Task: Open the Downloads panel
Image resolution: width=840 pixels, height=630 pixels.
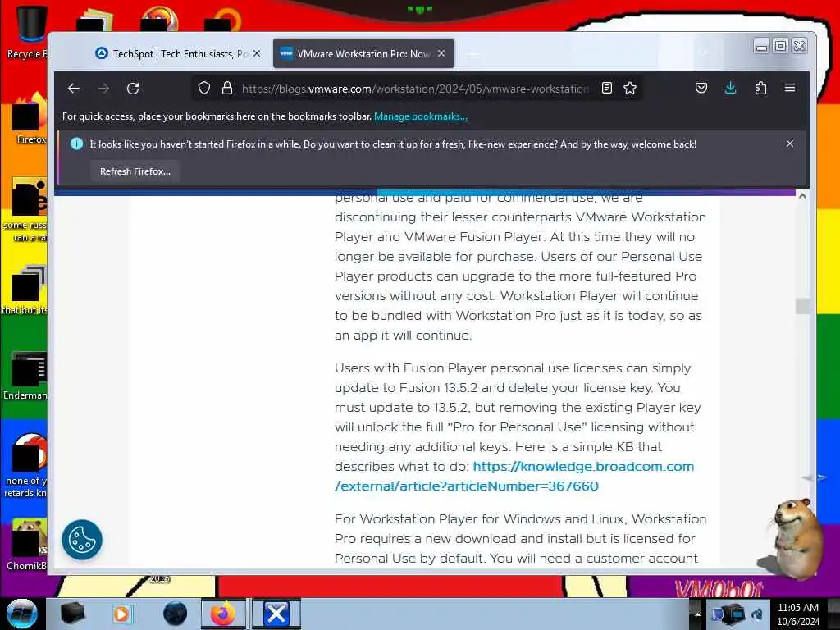Action: [x=730, y=88]
